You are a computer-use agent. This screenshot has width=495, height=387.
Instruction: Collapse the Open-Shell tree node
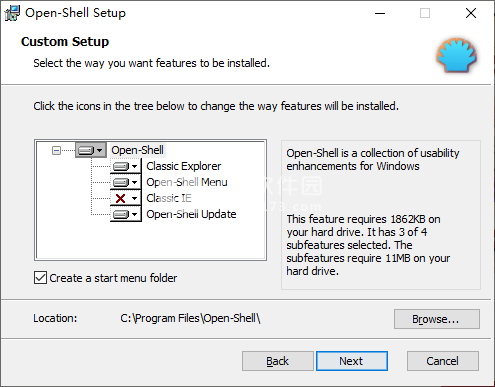56,151
